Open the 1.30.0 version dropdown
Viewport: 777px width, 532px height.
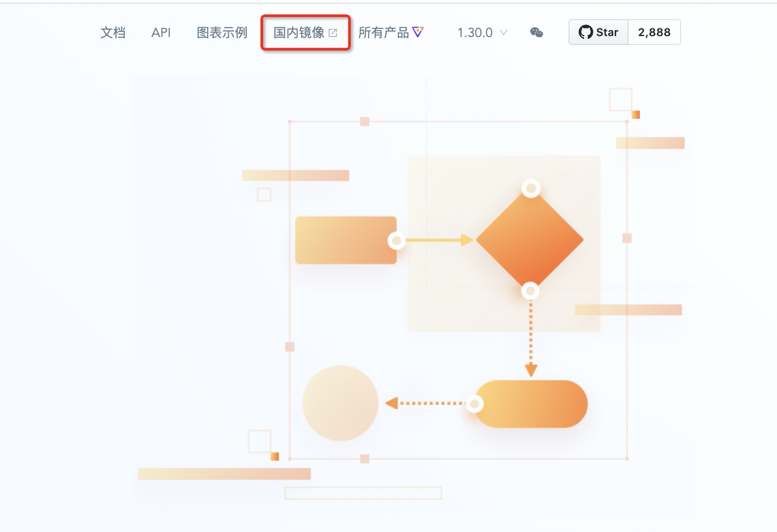475,32
